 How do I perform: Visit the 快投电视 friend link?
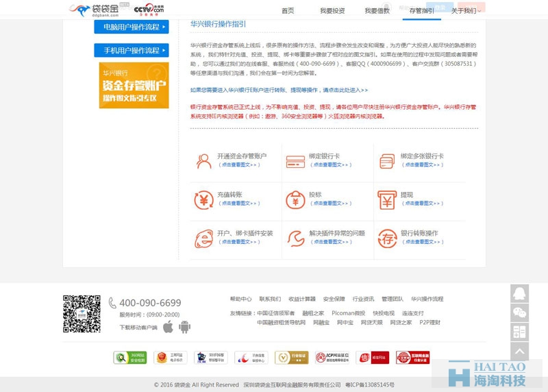(x=384, y=313)
